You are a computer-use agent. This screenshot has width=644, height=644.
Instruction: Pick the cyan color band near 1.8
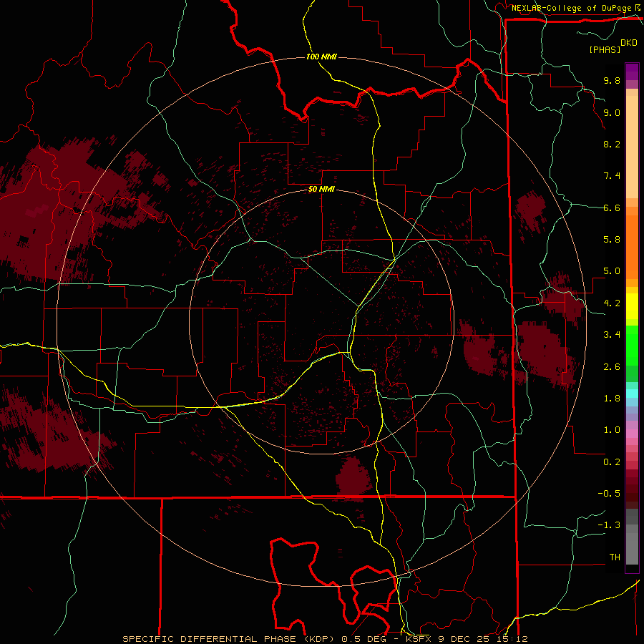pos(632,393)
